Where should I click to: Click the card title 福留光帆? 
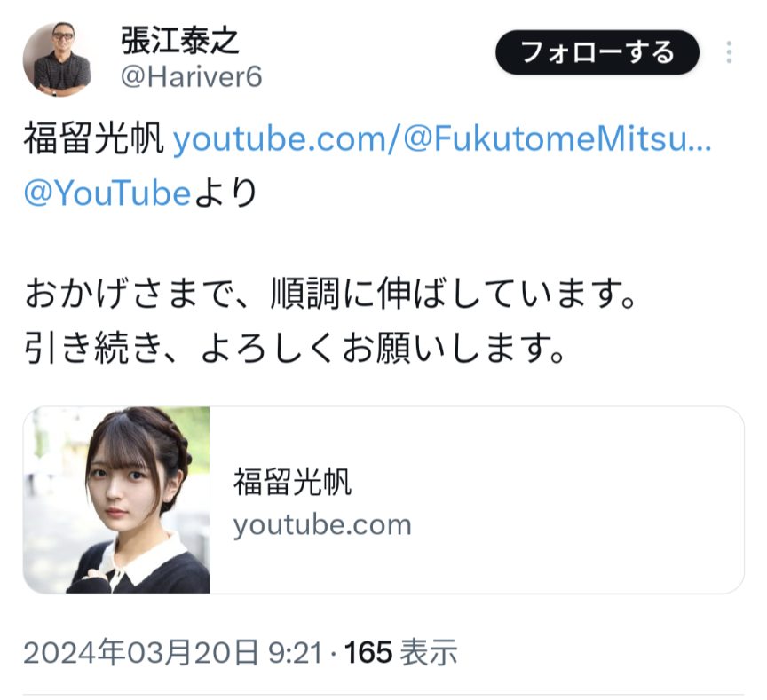(x=292, y=482)
